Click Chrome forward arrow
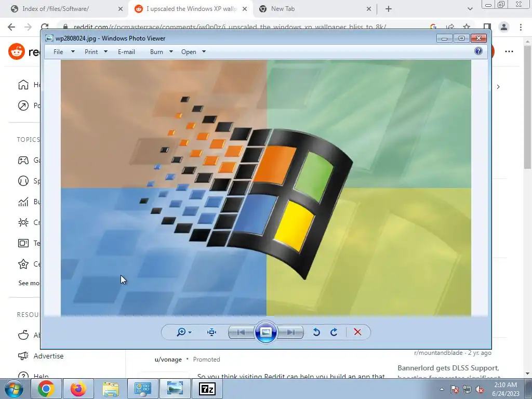Screen dimensions: 532x399 [x=28, y=27]
